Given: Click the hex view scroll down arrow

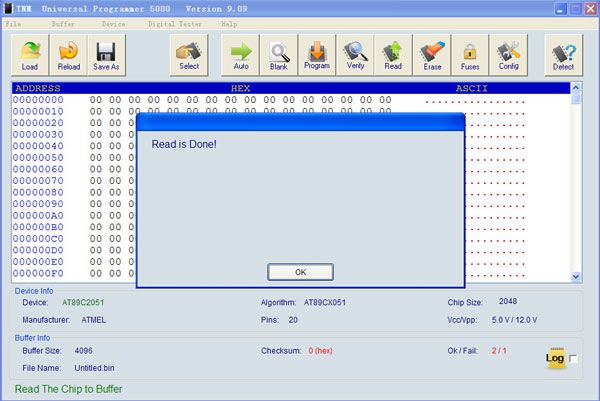Looking at the screenshot, I should (x=576, y=276).
